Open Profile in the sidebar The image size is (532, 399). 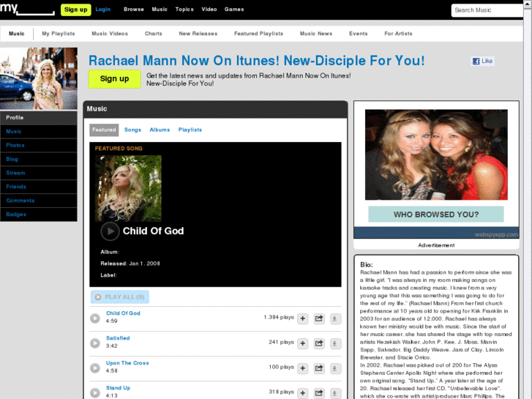39,118
